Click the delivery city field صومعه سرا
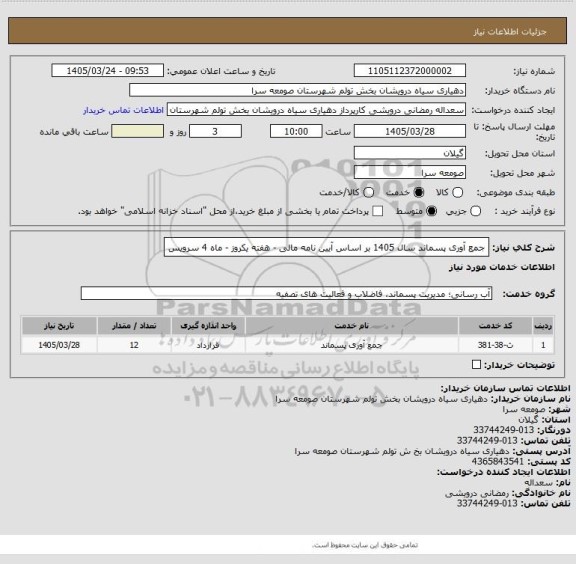Viewport: 576px width, 564px height. click(x=410, y=173)
